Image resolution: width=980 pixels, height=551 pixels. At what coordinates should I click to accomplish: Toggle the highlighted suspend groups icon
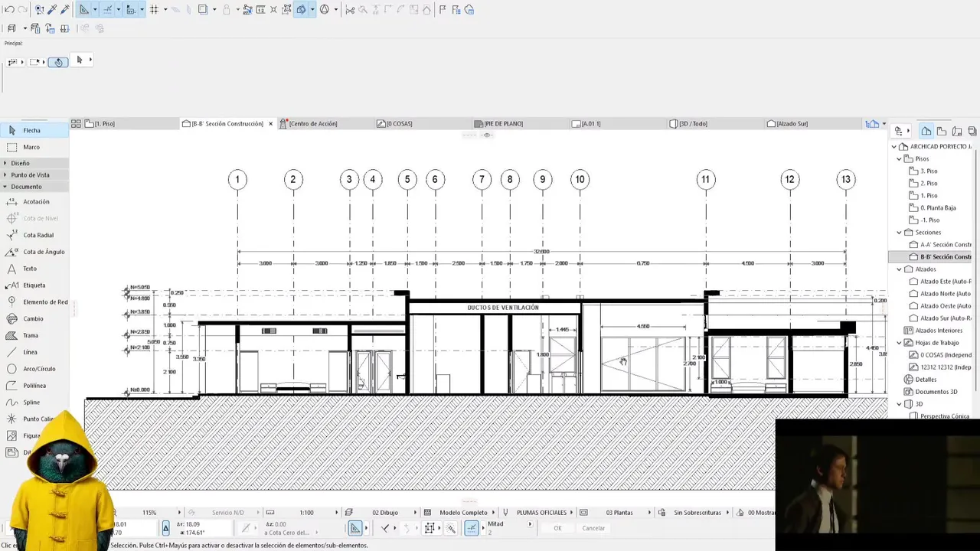pyautogui.click(x=302, y=10)
